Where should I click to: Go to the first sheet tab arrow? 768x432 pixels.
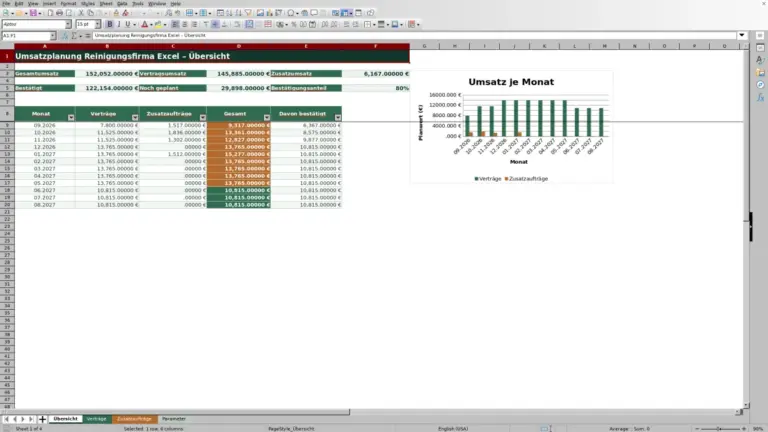[6, 419]
